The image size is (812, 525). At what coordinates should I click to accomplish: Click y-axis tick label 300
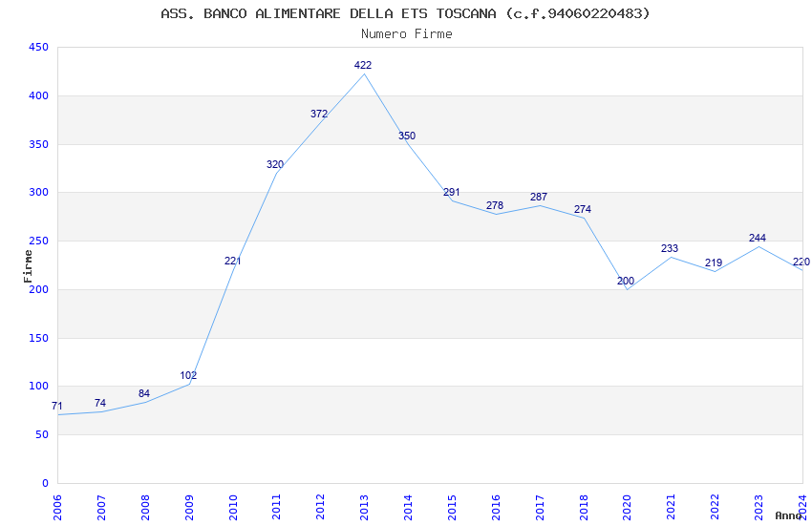[38, 193]
